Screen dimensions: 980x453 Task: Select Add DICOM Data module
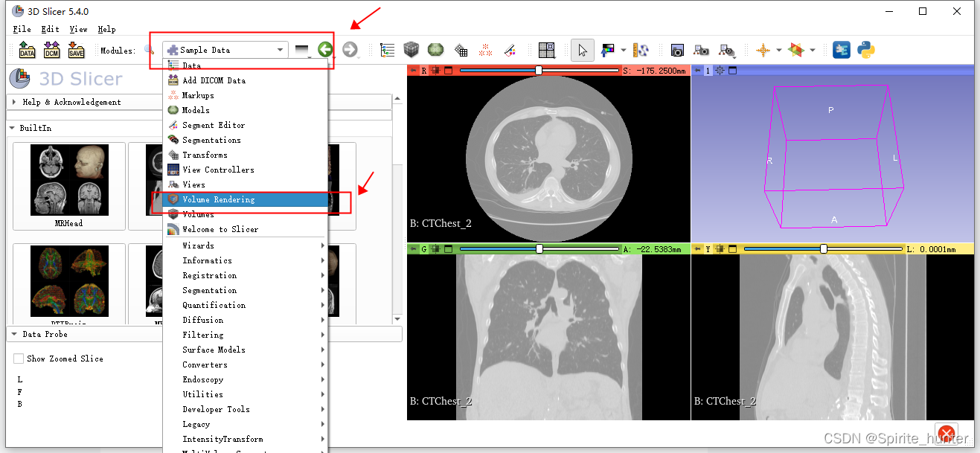[246, 80]
